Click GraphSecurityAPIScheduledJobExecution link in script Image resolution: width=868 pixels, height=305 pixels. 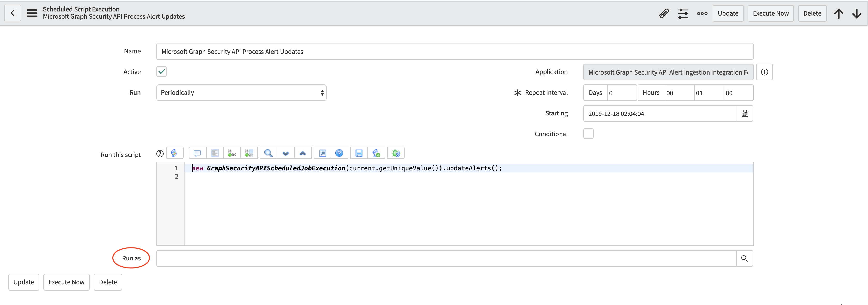pyautogui.click(x=276, y=168)
